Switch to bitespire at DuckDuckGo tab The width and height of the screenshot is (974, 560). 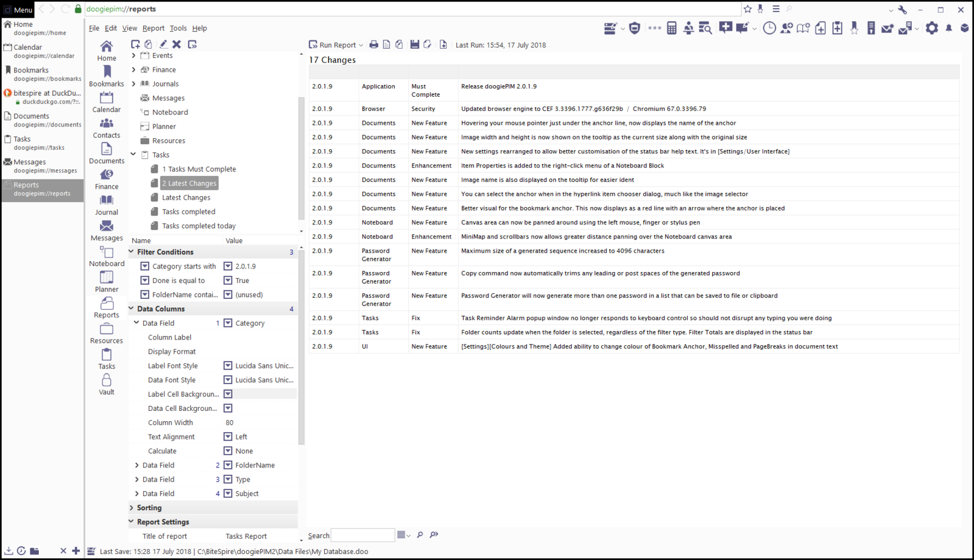coord(42,97)
